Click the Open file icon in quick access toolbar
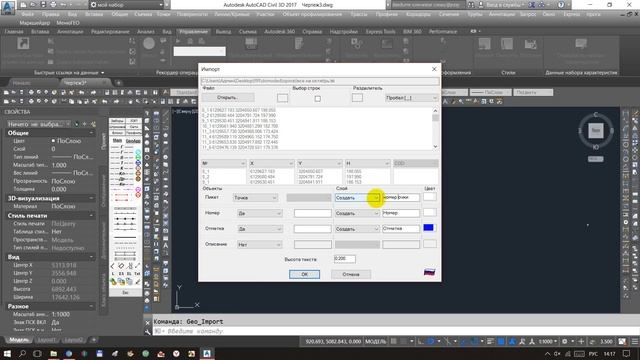The image size is (640, 360). coord(33,5)
